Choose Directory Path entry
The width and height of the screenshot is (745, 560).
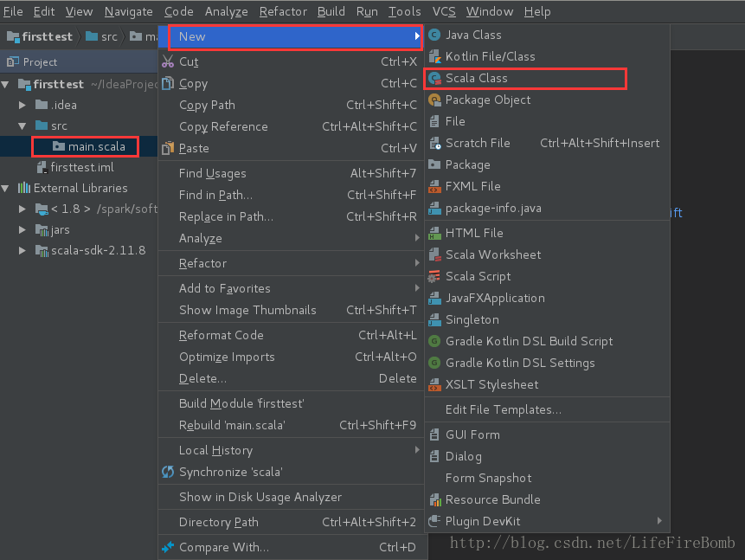(291, 523)
